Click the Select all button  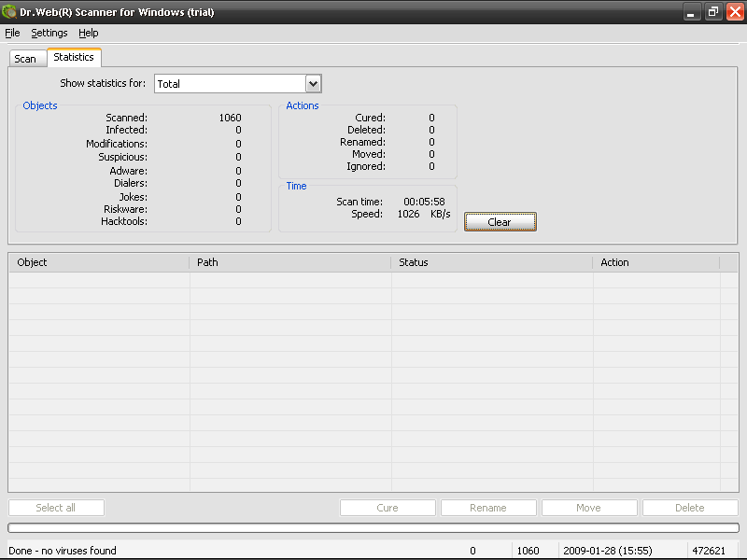point(56,507)
